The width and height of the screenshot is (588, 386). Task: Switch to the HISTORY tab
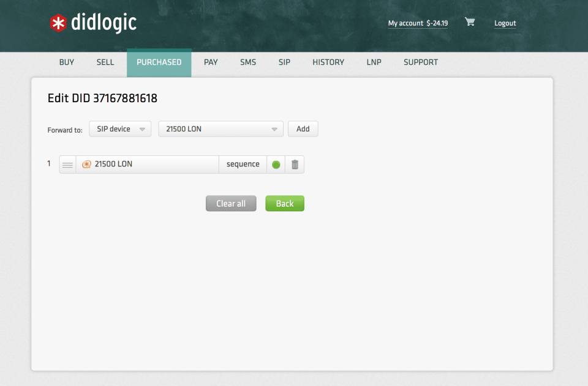pos(328,62)
